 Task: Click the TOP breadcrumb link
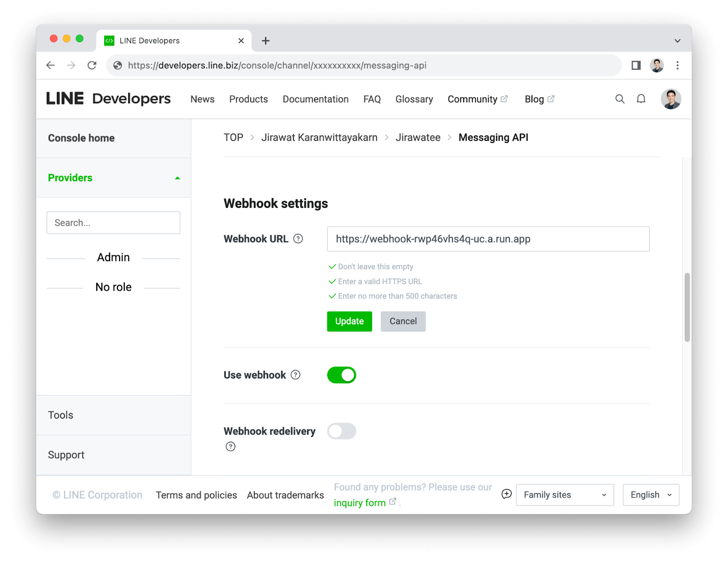pos(233,137)
